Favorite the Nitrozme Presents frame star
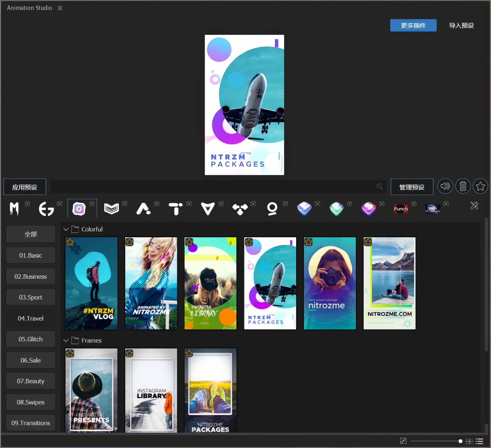Viewport: 491px width, 448px height. 70,353
